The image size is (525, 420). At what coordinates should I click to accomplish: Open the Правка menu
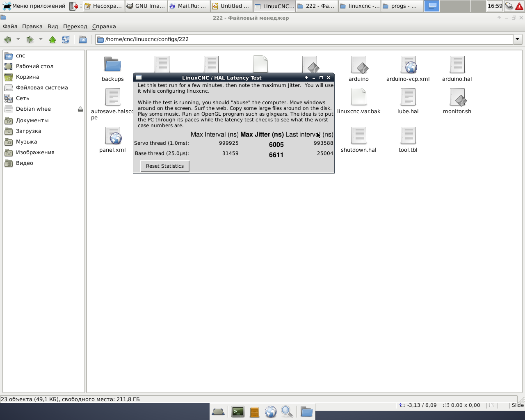click(32, 26)
